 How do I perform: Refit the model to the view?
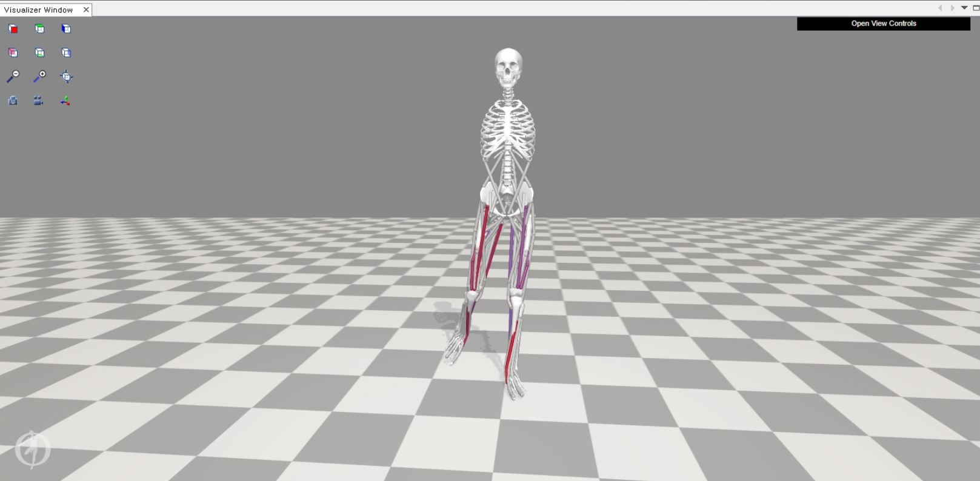pyautogui.click(x=66, y=76)
